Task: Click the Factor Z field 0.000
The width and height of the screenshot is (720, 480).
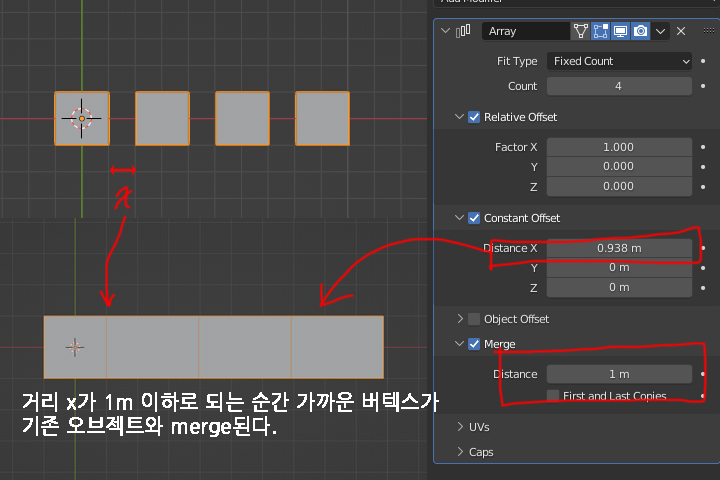Action: (619, 186)
